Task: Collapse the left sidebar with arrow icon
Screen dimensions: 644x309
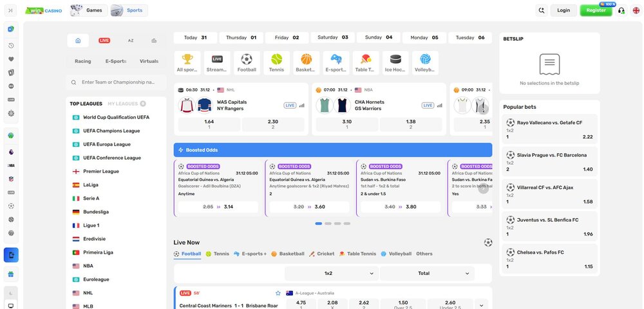Action: click(x=11, y=10)
